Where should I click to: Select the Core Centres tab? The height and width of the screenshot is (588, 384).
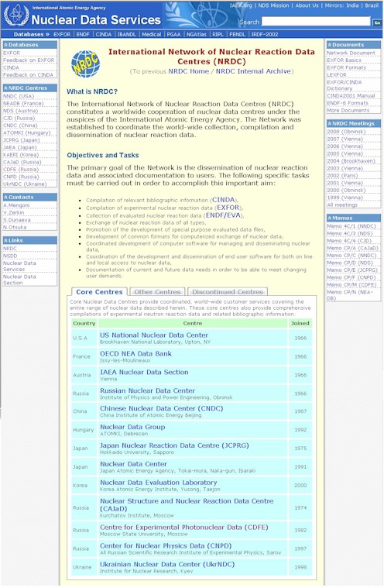(99, 292)
